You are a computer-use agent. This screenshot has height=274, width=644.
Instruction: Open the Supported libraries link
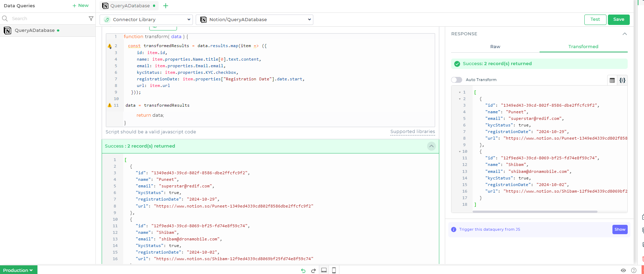[x=413, y=132]
